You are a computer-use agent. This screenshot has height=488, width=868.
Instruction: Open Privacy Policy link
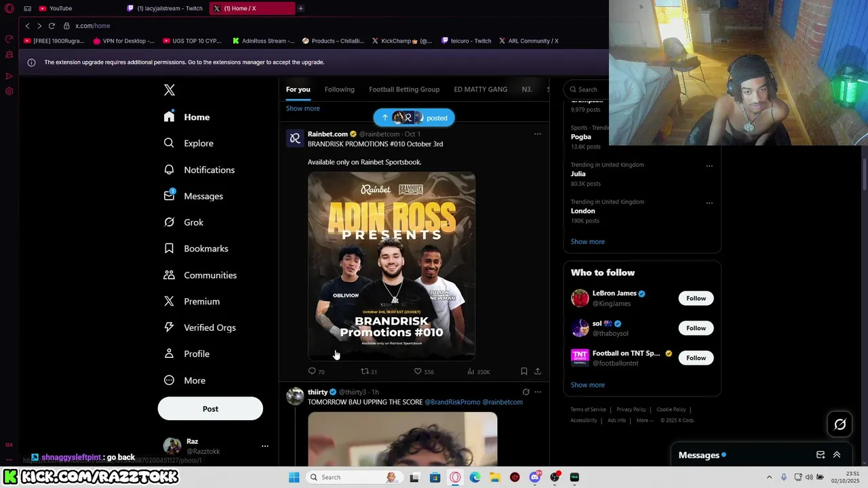click(631, 409)
